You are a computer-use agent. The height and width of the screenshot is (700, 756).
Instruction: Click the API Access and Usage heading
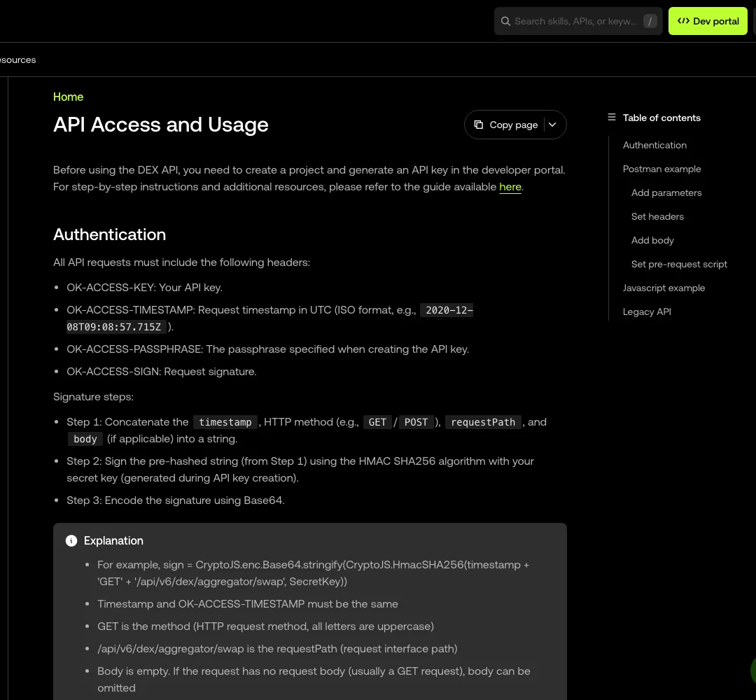160,125
